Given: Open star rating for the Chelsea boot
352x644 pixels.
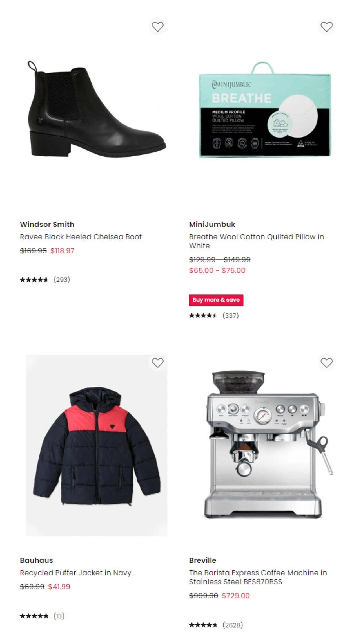Looking at the screenshot, I should click(x=34, y=280).
